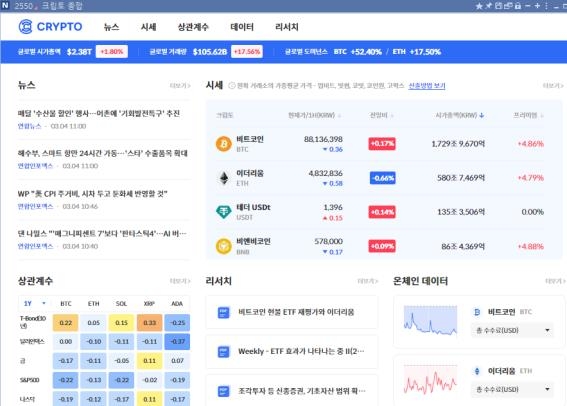The height and width of the screenshot is (406, 567).
Task: Click the -0.37 cell under ADA
Action: [177, 342]
